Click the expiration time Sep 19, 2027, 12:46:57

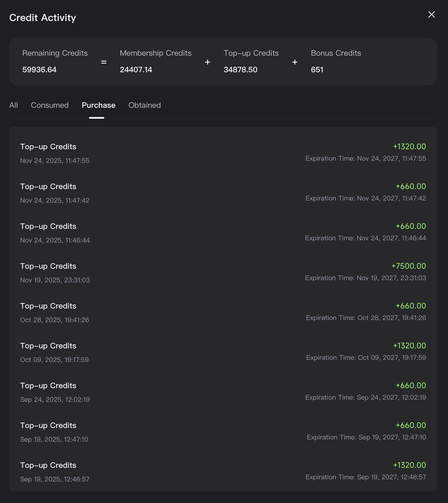coord(365,477)
